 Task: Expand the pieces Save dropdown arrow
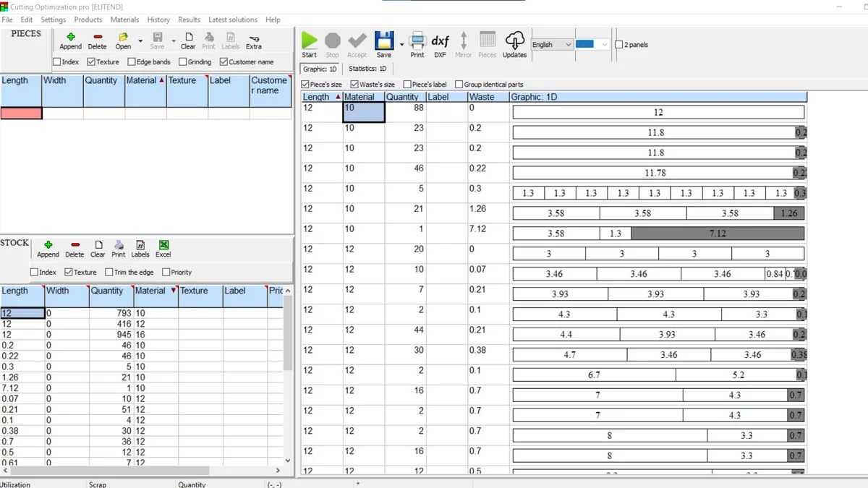coord(174,41)
